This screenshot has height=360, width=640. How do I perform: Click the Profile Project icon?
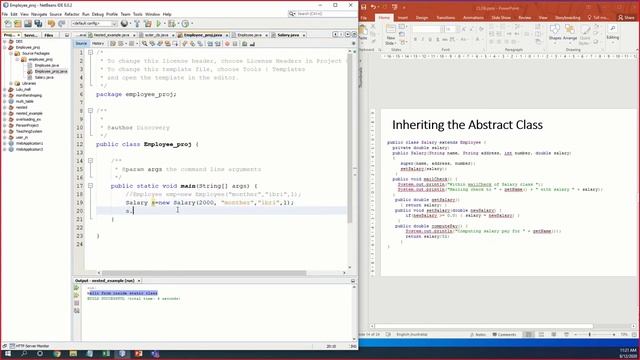[185, 24]
